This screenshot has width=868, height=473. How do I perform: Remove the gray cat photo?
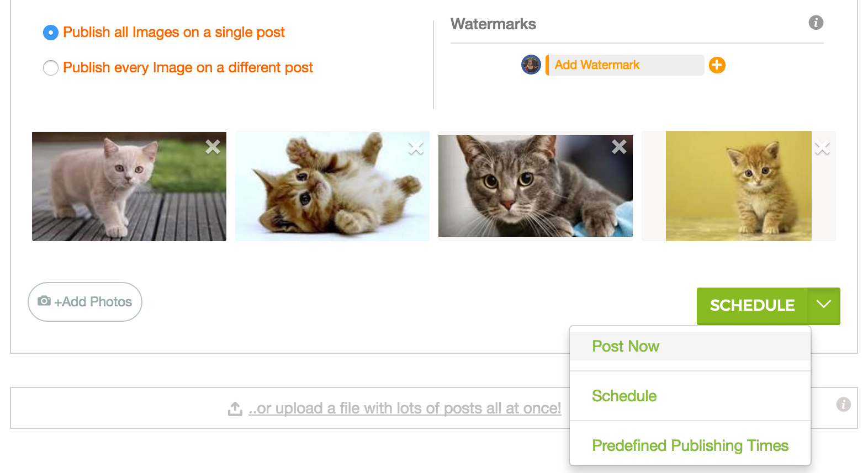coord(619,147)
